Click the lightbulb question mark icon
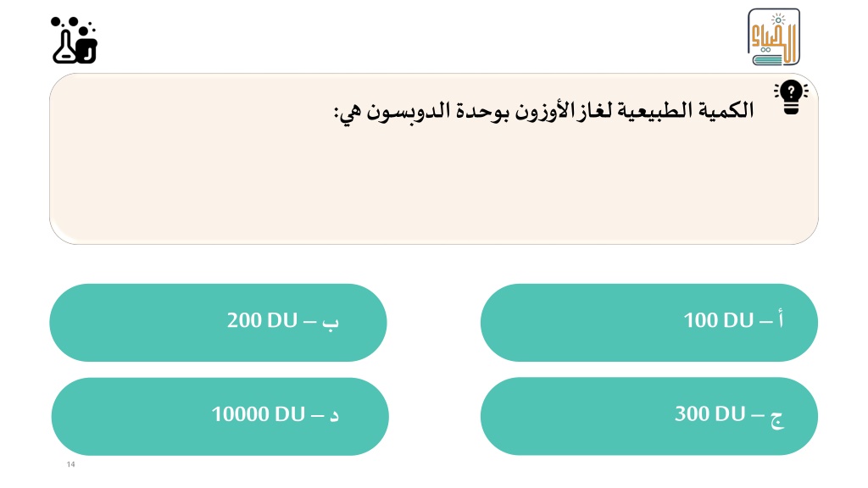868x488 pixels. point(791,97)
